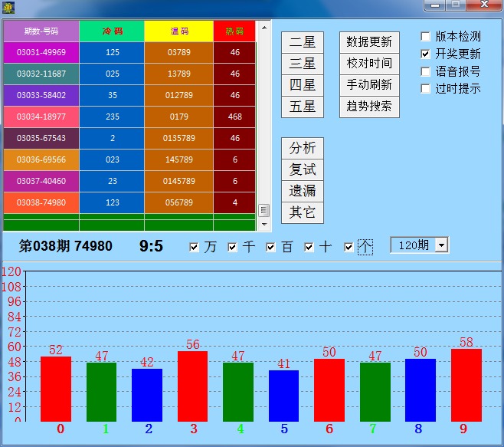The height and width of the screenshot is (447, 504).
Task: Click the 二星 button
Action: tap(302, 42)
